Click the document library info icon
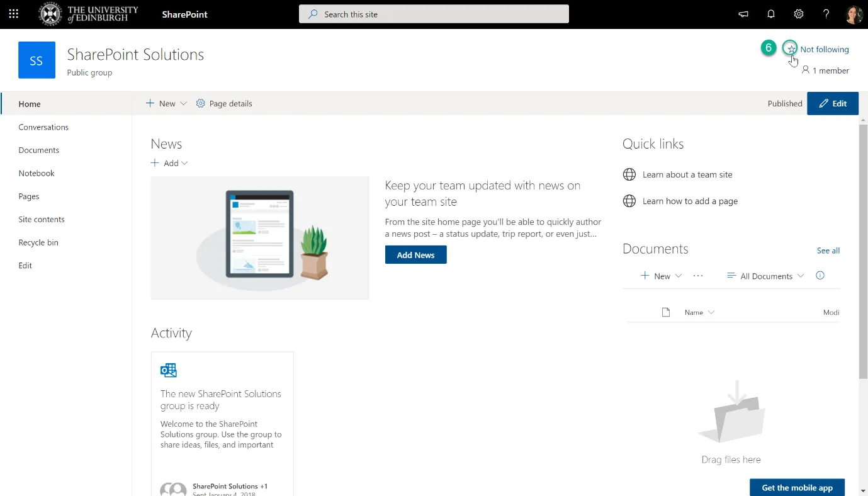This screenshot has width=868, height=496. tap(820, 276)
